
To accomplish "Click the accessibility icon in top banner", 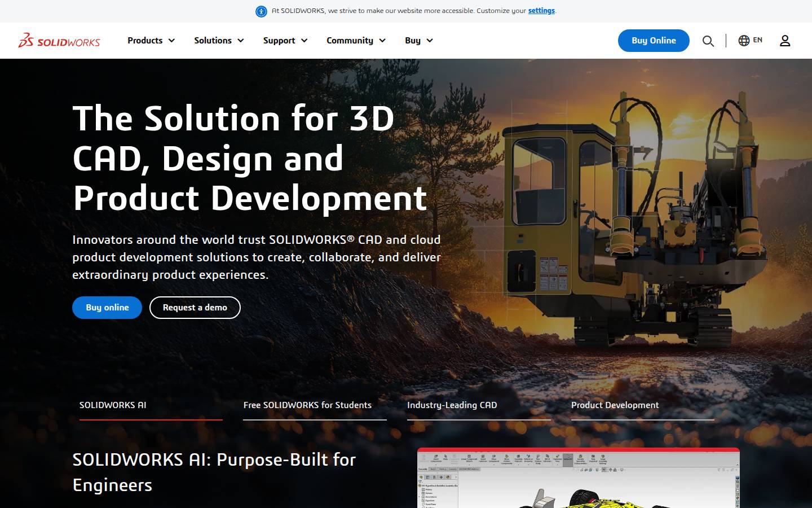I will [x=261, y=11].
